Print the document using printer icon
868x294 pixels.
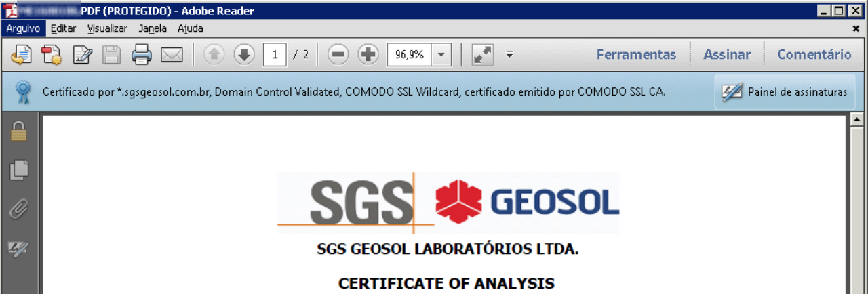[x=142, y=55]
